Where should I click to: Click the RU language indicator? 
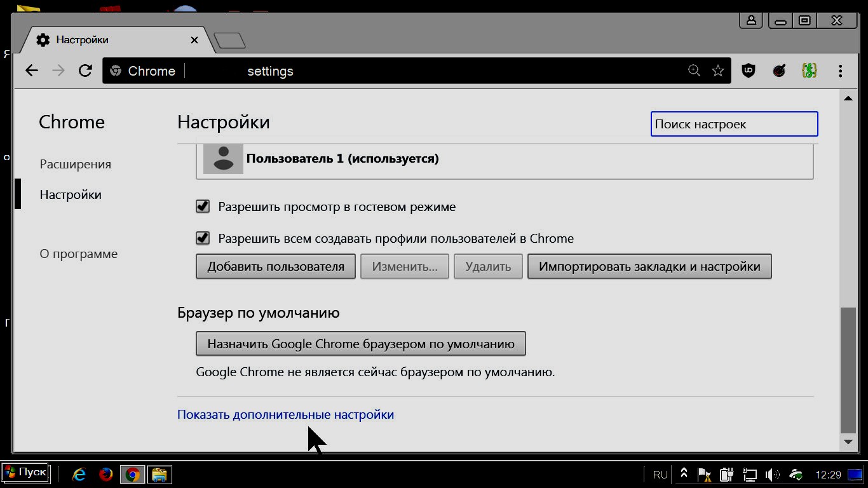(660, 475)
